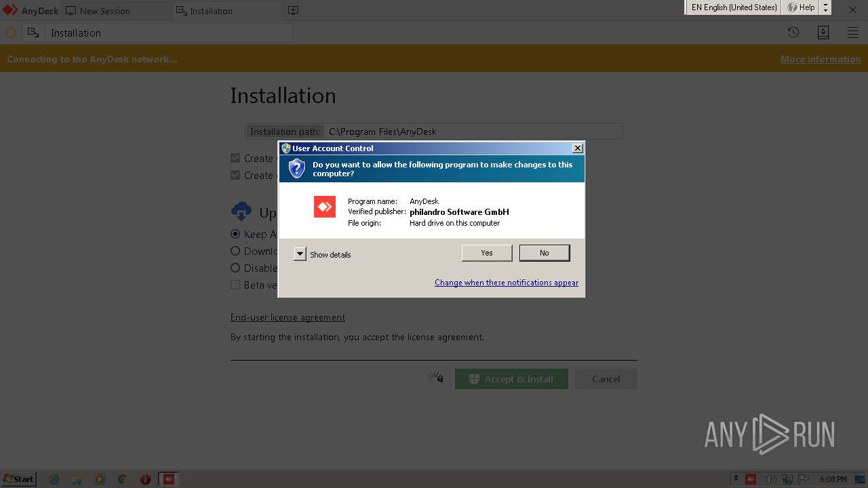Screen dimensions: 868x488
Task: Select the Keep AnyDesk updated radio option
Action: point(235,234)
